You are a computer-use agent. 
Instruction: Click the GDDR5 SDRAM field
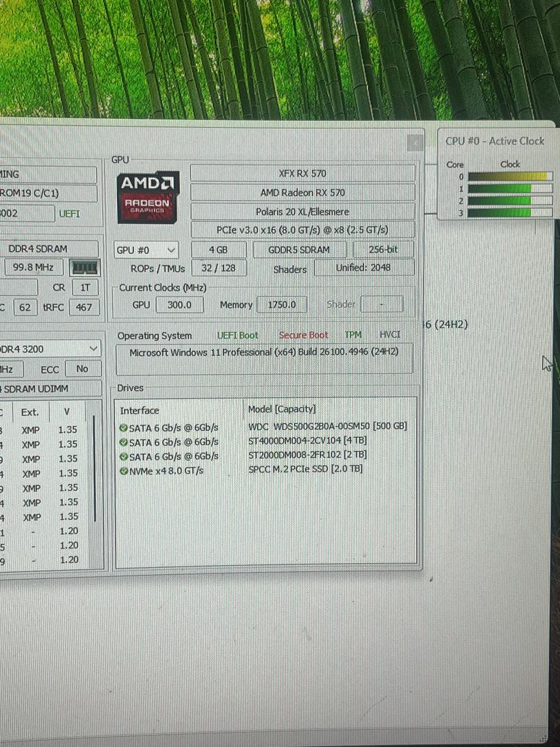click(x=299, y=250)
